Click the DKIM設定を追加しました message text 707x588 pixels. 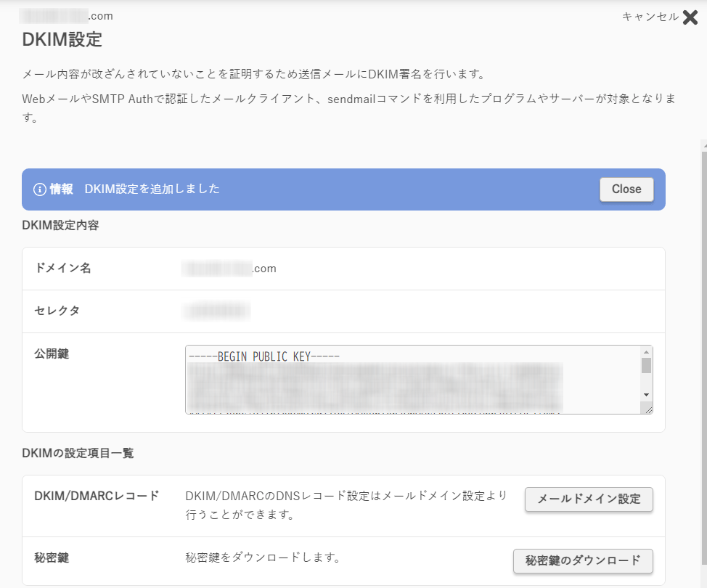[x=152, y=189]
